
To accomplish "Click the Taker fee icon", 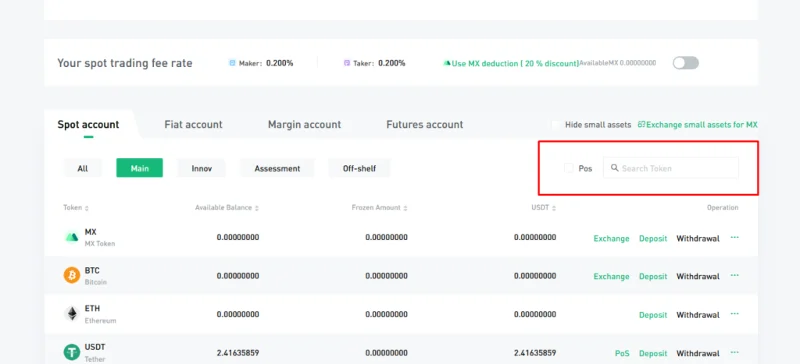I will (x=347, y=63).
